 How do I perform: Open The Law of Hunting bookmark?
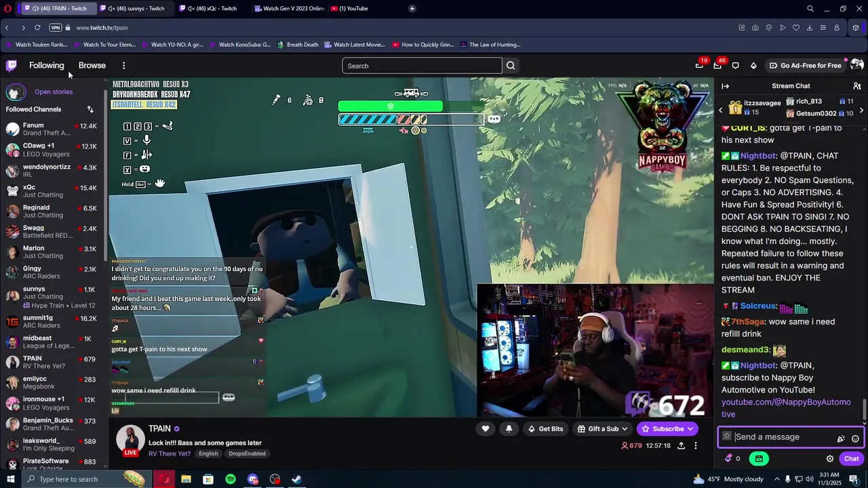click(490, 45)
